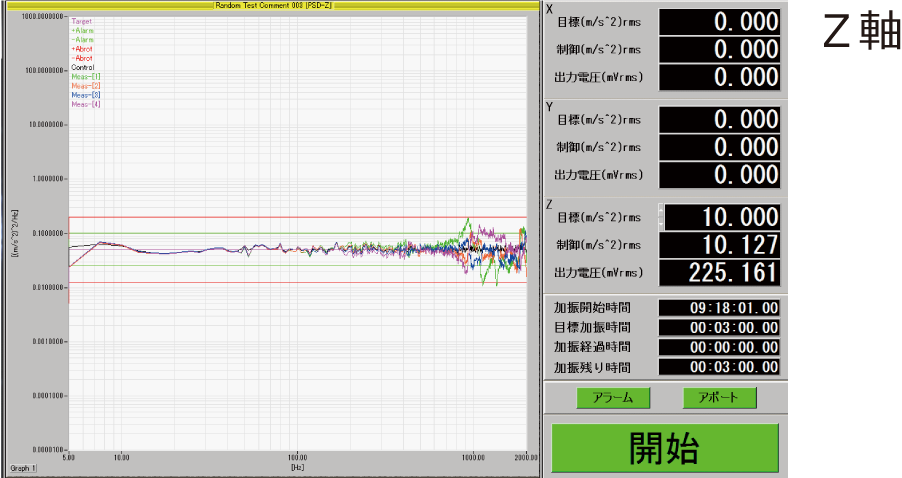Viewport: 902px width, 478px height.
Task: Click the Meas-[1] legend entry
Action: pyautogui.click(x=86, y=77)
